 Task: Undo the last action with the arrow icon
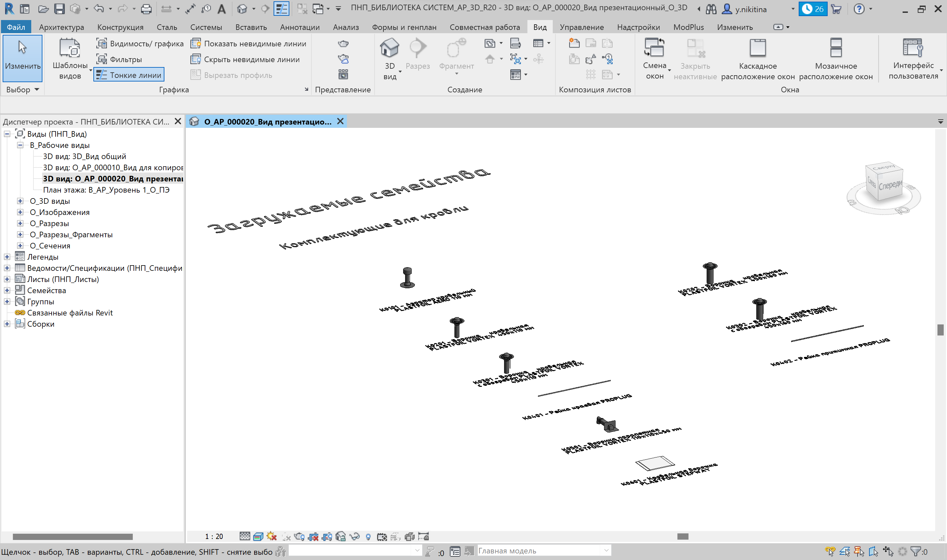tap(99, 8)
